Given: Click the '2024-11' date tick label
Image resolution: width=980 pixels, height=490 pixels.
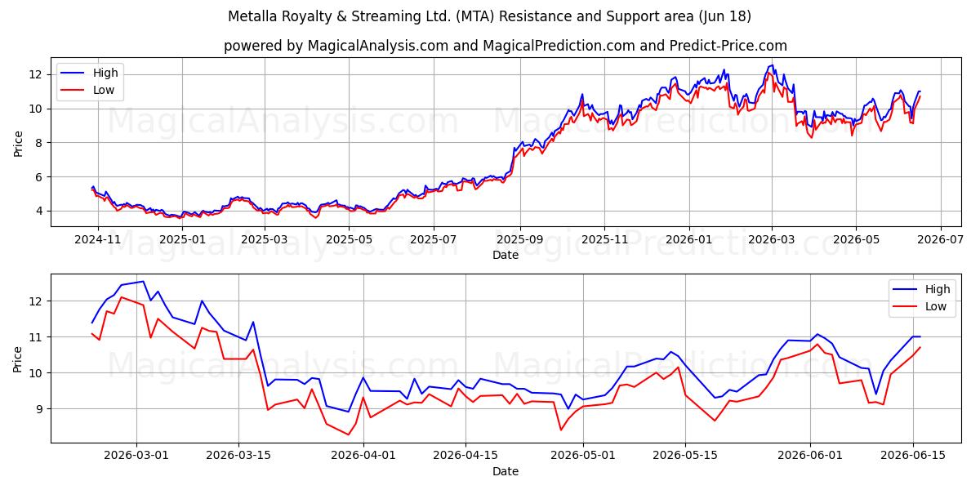Looking at the screenshot, I should click(x=98, y=239).
